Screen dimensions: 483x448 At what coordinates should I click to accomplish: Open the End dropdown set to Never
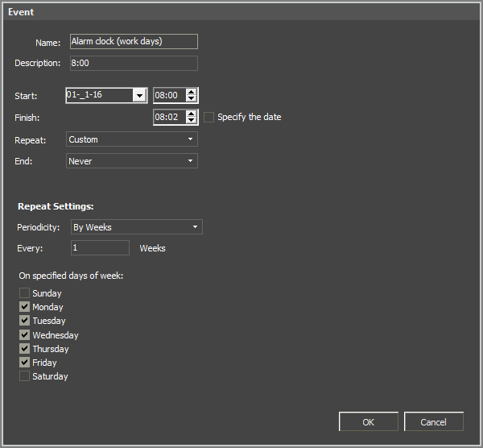[132, 161]
